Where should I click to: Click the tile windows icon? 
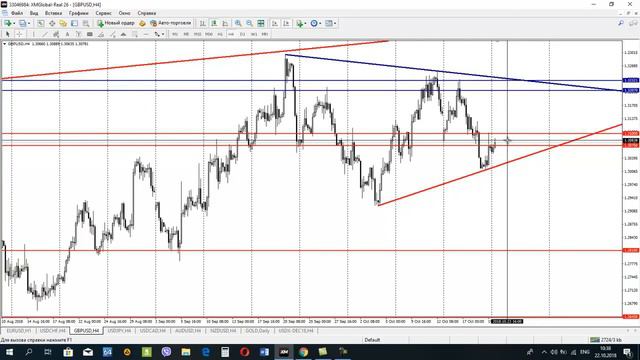point(261,23)
